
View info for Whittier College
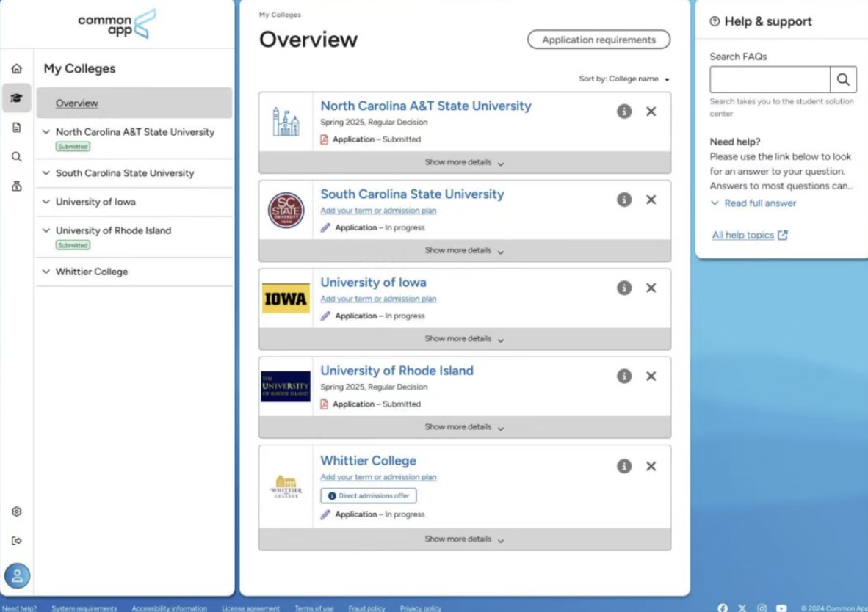click(624, 466)
